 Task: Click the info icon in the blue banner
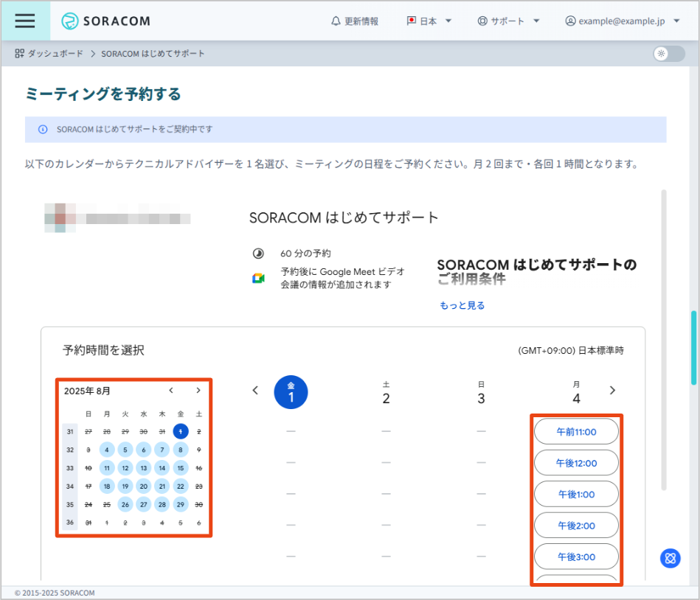tap(43, 130)
